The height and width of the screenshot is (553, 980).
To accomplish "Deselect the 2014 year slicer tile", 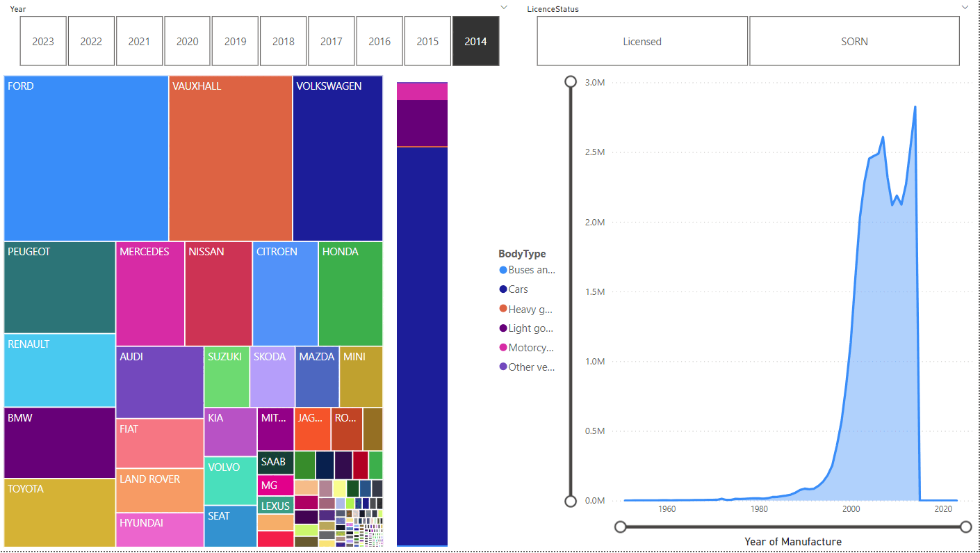I will click(475, 41).
